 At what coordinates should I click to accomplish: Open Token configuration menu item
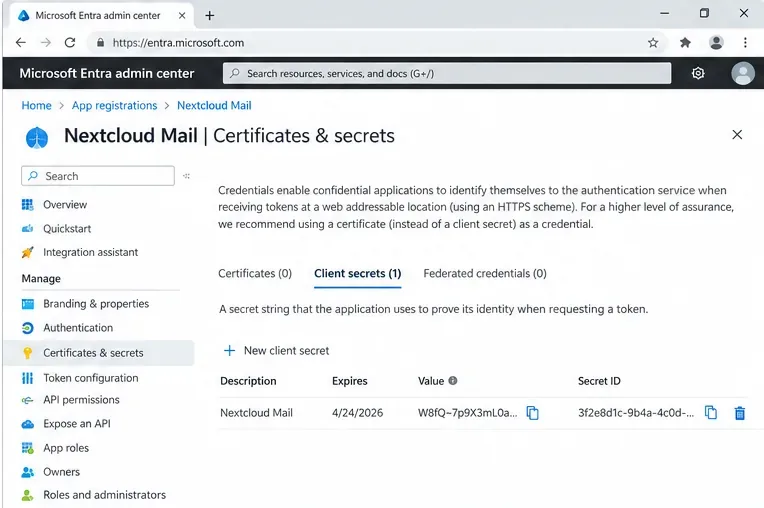click(x=91, y=378)
